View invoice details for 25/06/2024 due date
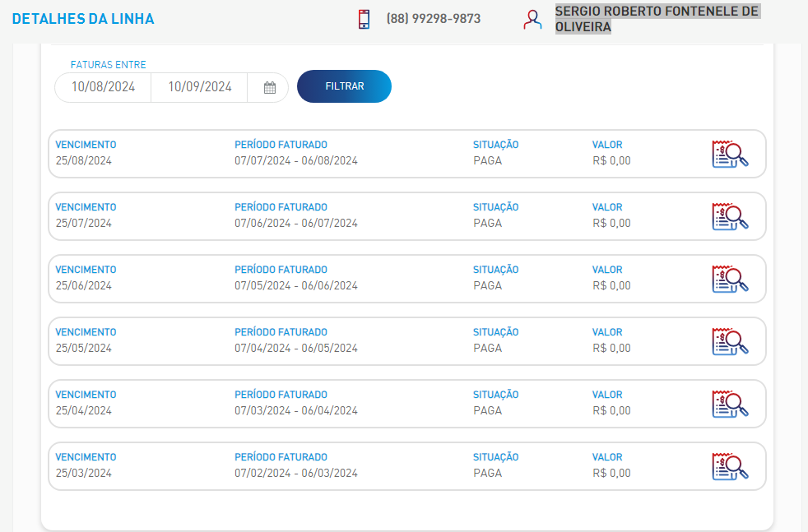 click(730, 279)
